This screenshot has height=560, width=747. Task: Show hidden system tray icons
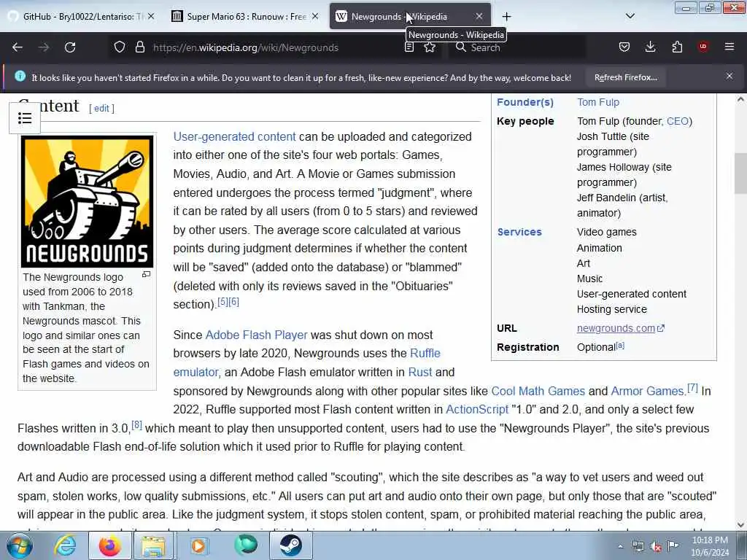click(x=620, y=547)
